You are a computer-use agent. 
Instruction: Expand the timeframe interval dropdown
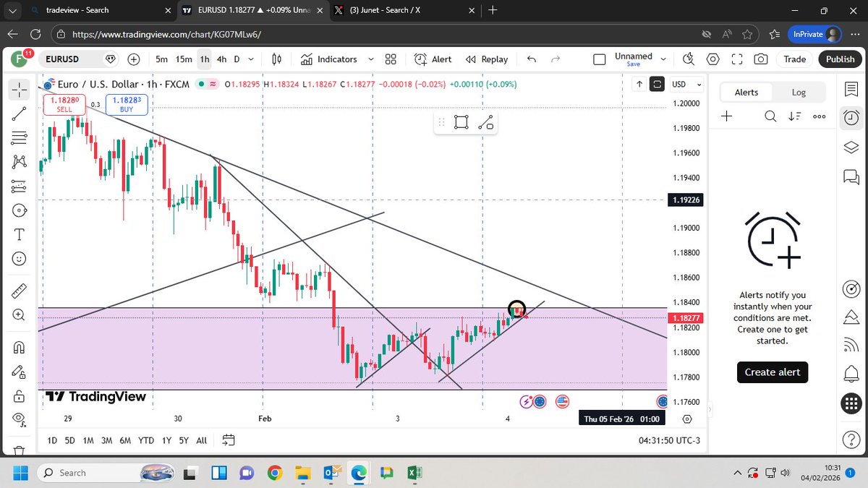[x=251, y=59]
